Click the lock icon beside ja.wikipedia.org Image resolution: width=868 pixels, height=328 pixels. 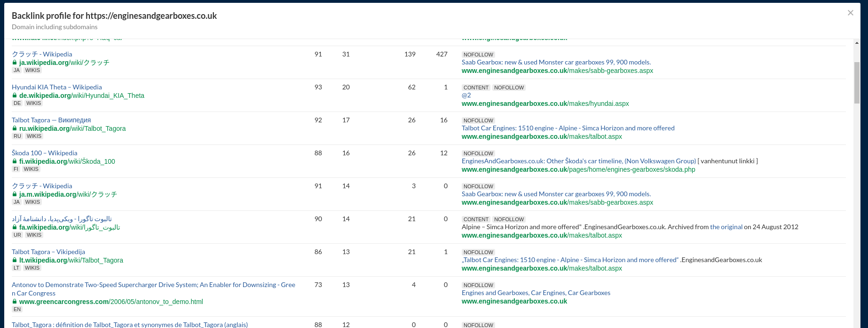[x=15, y=63]
